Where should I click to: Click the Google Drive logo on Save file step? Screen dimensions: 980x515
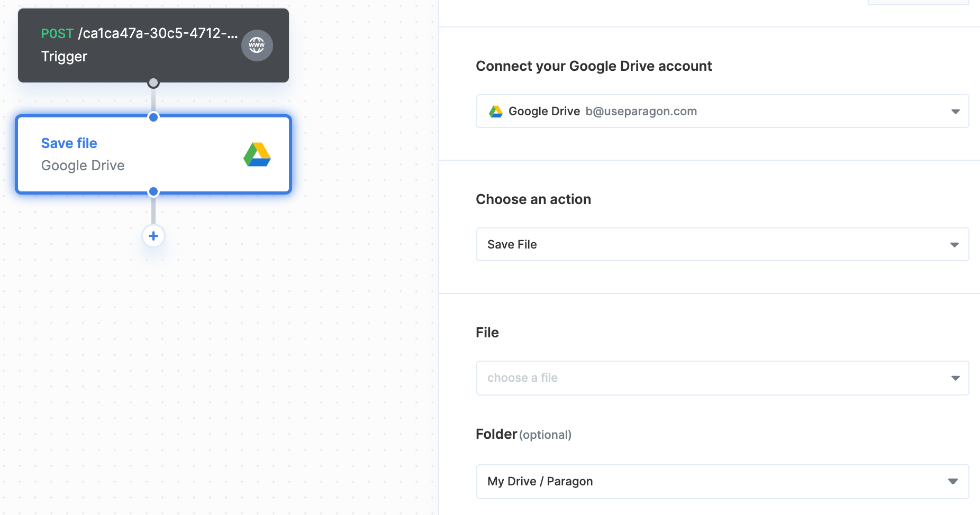tap(257, 154)
